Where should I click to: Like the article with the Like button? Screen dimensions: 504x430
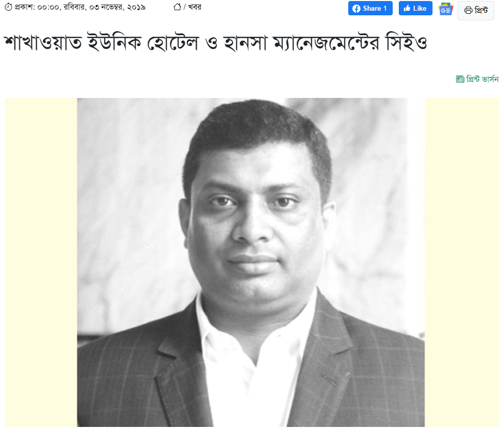pyautogui.click(x=415, y=8)
